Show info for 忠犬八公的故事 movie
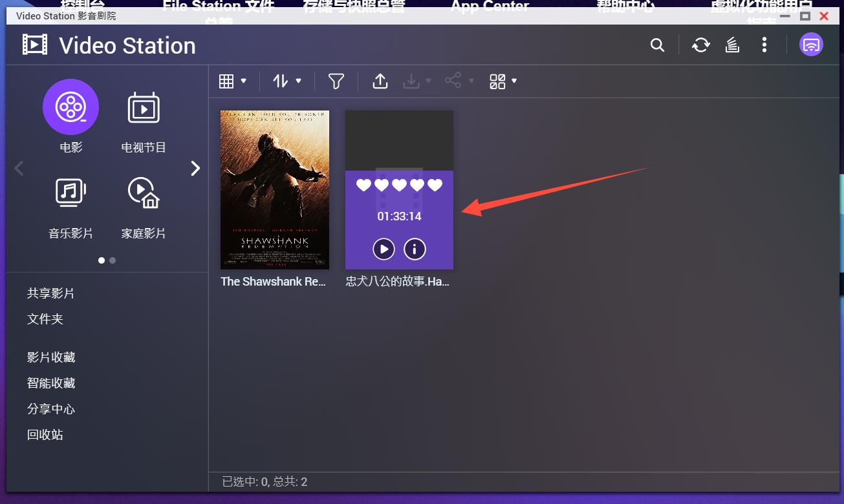 415,249
